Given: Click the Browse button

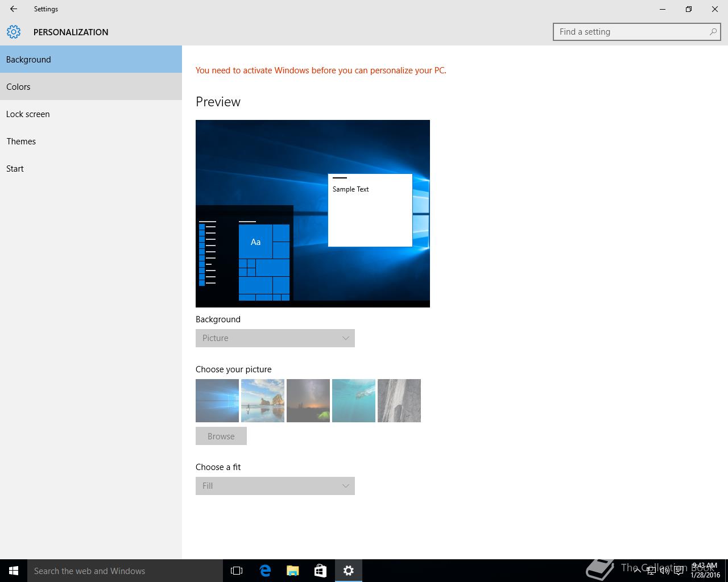Looking at the screenshot, I should point(221,436).
